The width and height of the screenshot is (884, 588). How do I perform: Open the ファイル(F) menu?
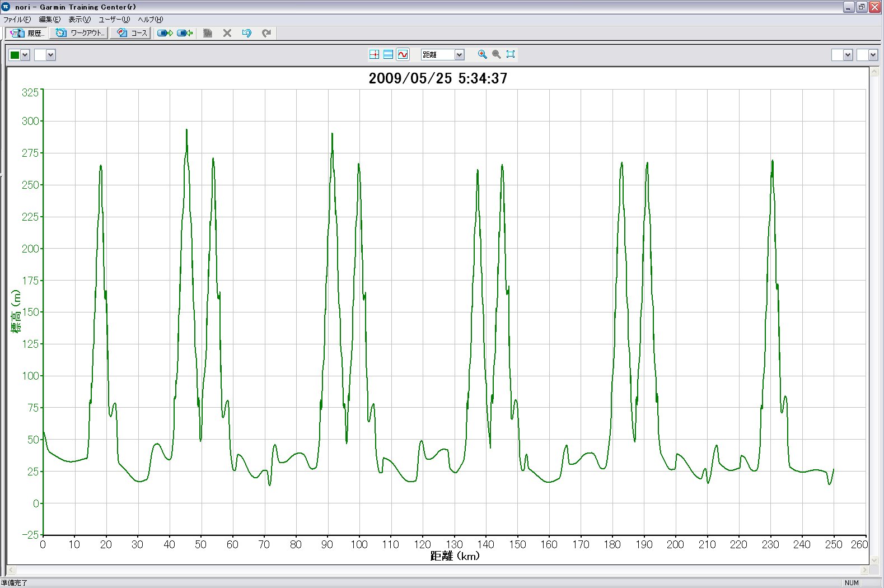click(17, 20)
